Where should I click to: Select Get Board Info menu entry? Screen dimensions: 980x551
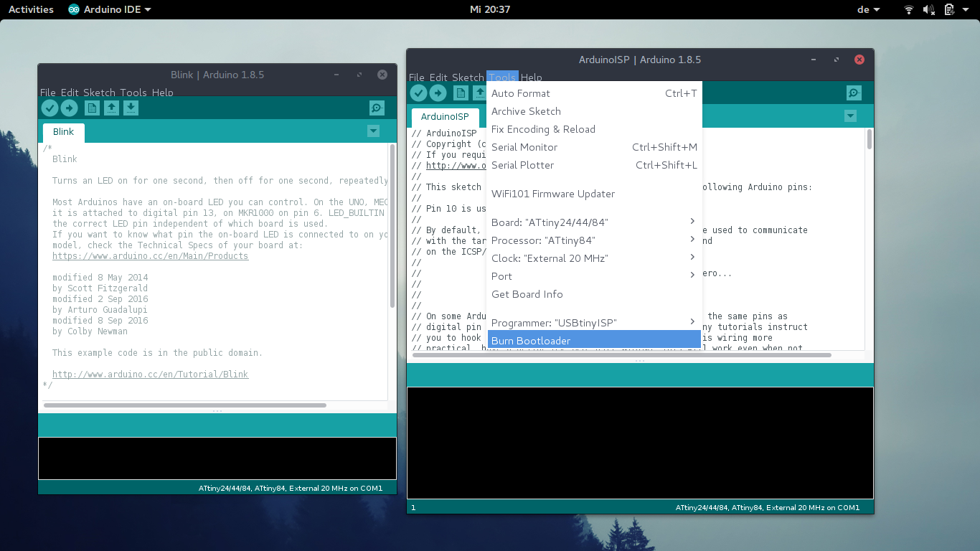click(594, 294)
